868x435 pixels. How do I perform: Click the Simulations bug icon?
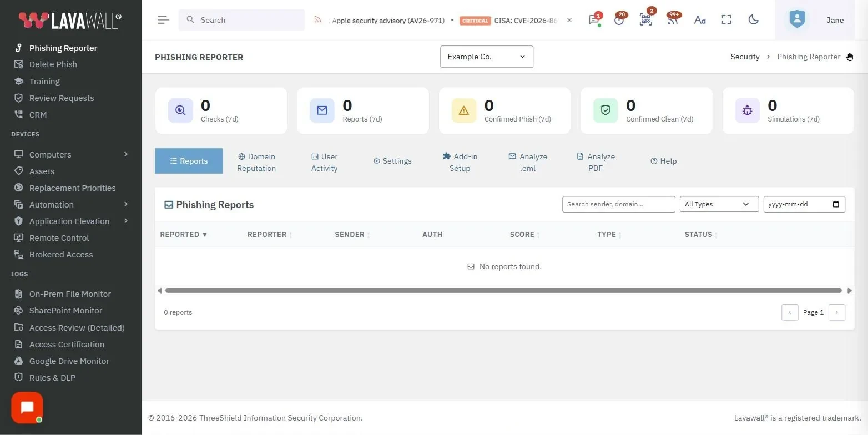pos(747,110)
